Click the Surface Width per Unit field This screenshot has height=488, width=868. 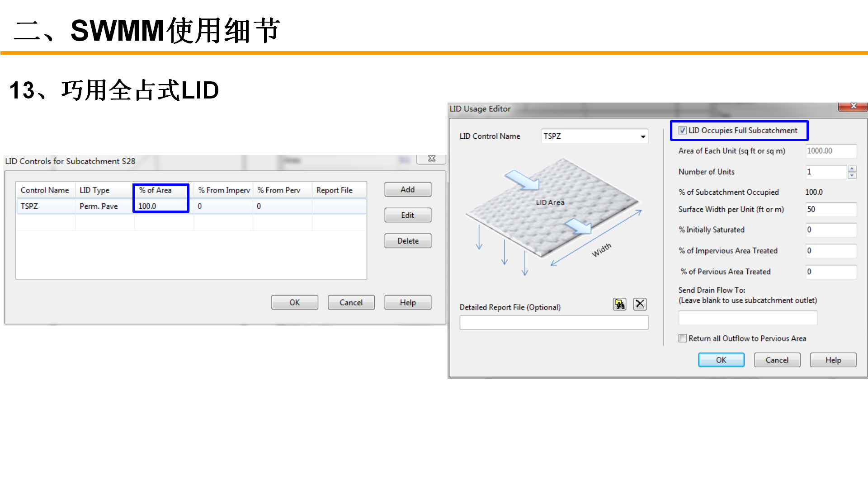[x=830, y=210]
